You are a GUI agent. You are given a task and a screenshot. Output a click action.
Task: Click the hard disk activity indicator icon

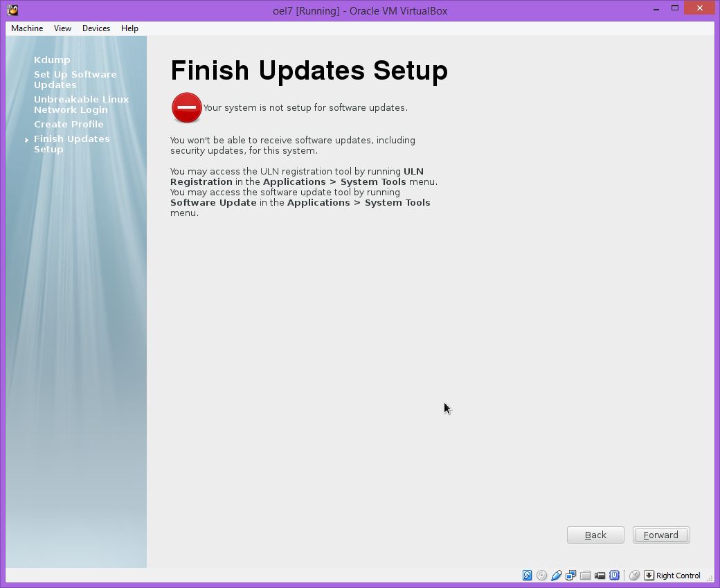point(527,575)
